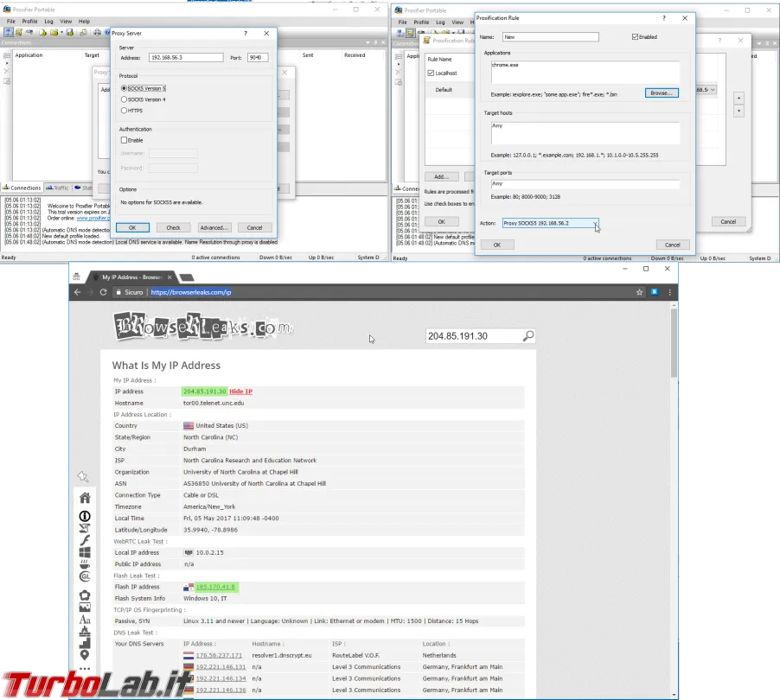This screenshot has height=700, width=780.
Task: Click Add... button in Proxification Rules window
Action: pyautogui.click(x=441, y=176)
